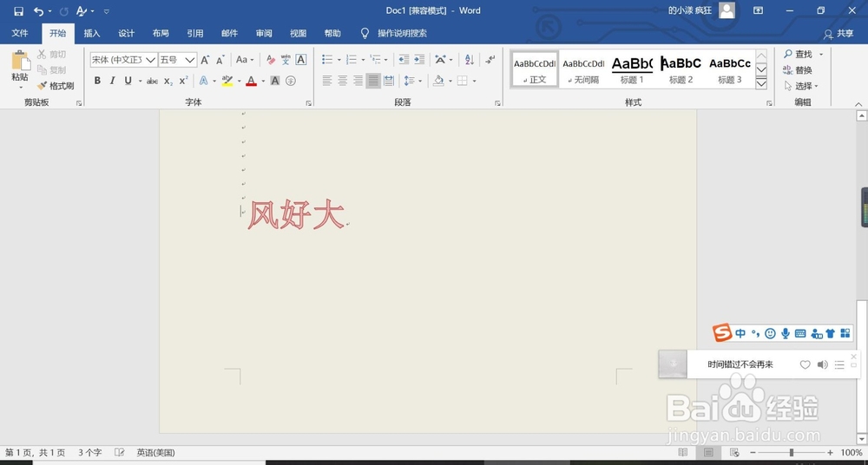Open Sogou voice input microphone
Viewport: 868px width, 465px height.
click(x=785, y=333)
